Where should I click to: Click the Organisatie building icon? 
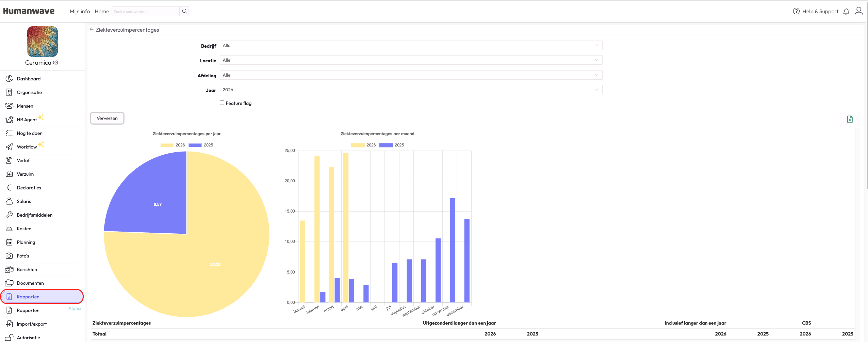click(9, 92)
